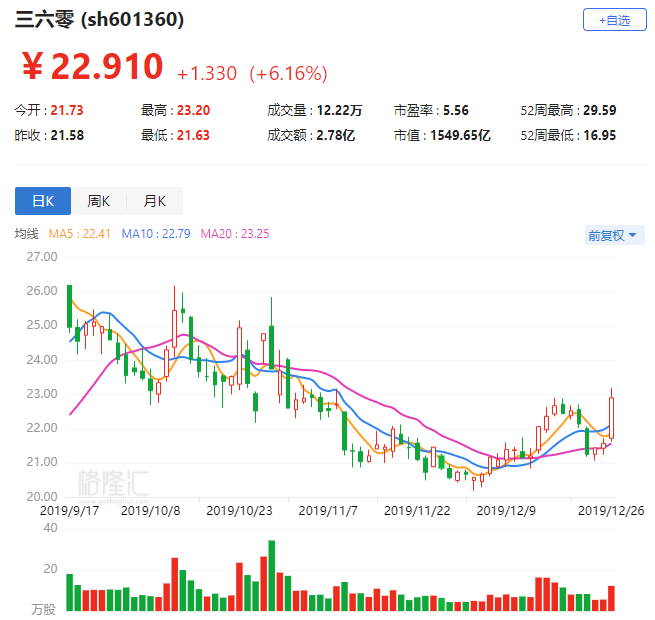655x620 pixels.
Task: Click the percentage change (+6.16%)
Action: (288, 74)
